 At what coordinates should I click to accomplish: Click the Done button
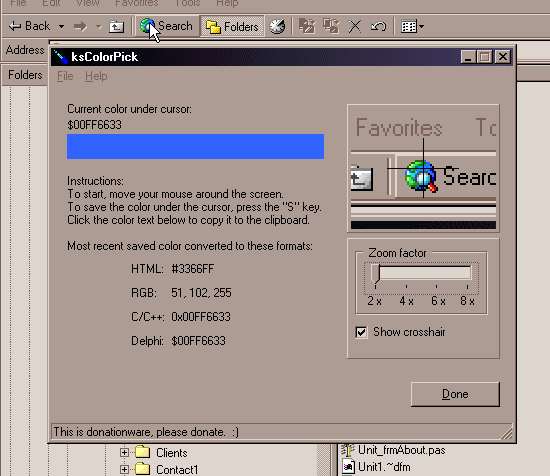(455, 394)
